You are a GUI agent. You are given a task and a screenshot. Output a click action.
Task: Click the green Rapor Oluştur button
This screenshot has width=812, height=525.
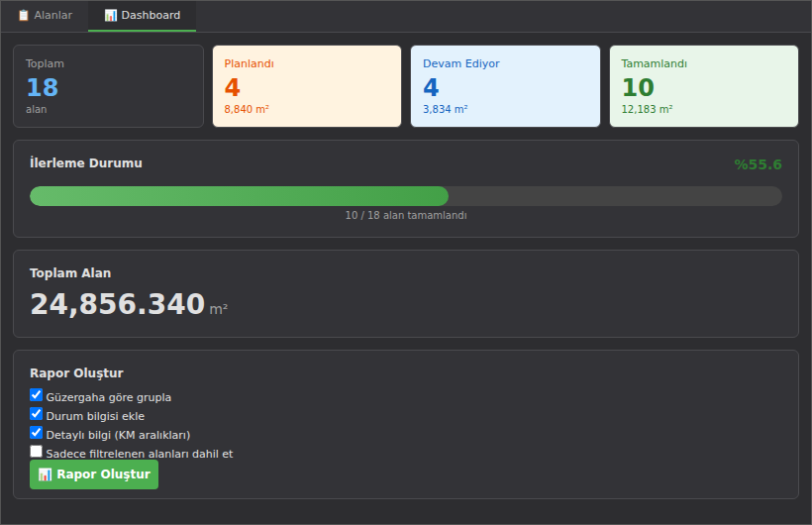coord(94,474)
